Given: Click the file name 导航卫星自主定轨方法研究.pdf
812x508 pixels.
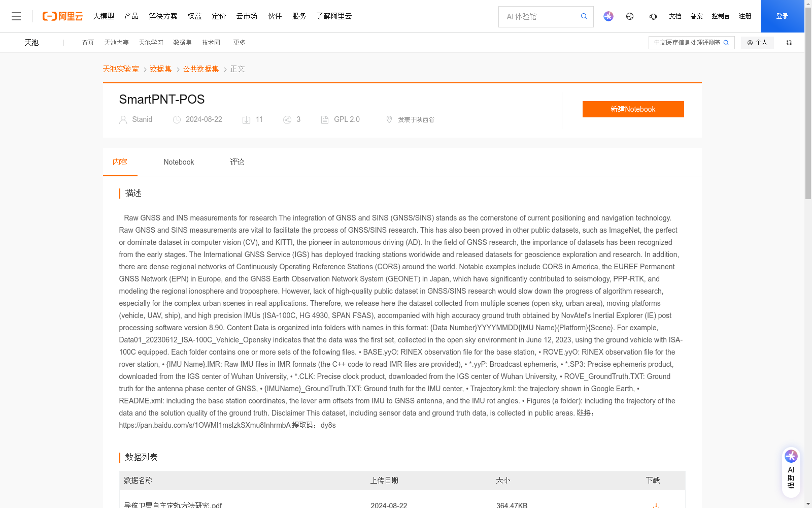Looking at the screenshot, I should (173, 505).
